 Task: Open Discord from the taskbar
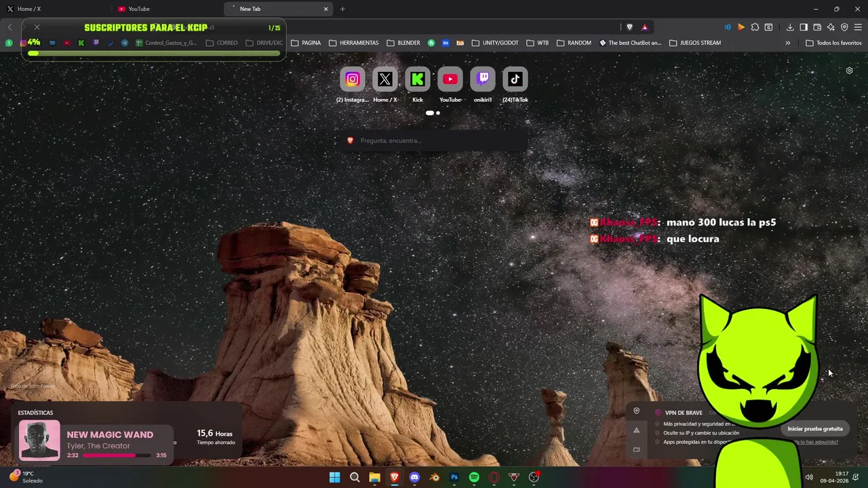(x=414, y=477)
